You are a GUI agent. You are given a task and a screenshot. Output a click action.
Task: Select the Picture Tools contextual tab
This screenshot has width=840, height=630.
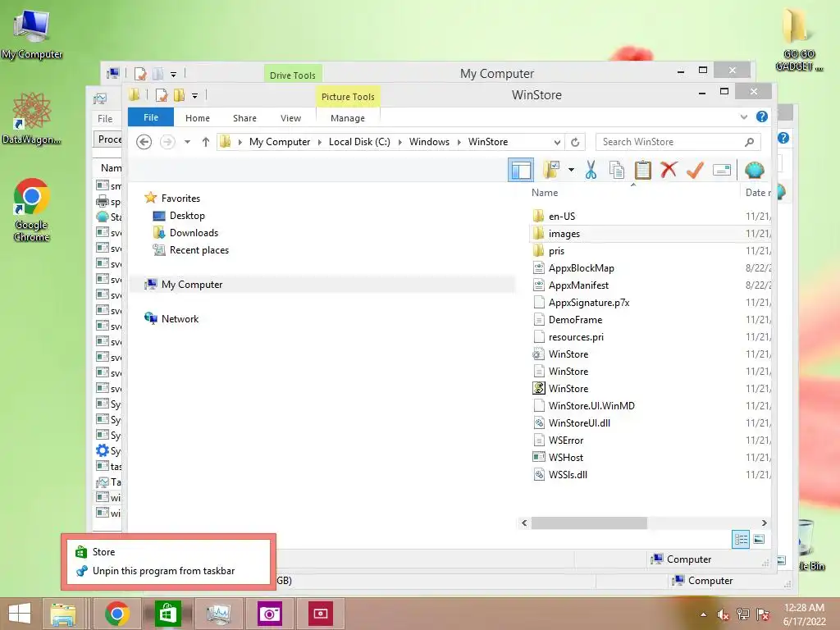(x=348, y=97)
